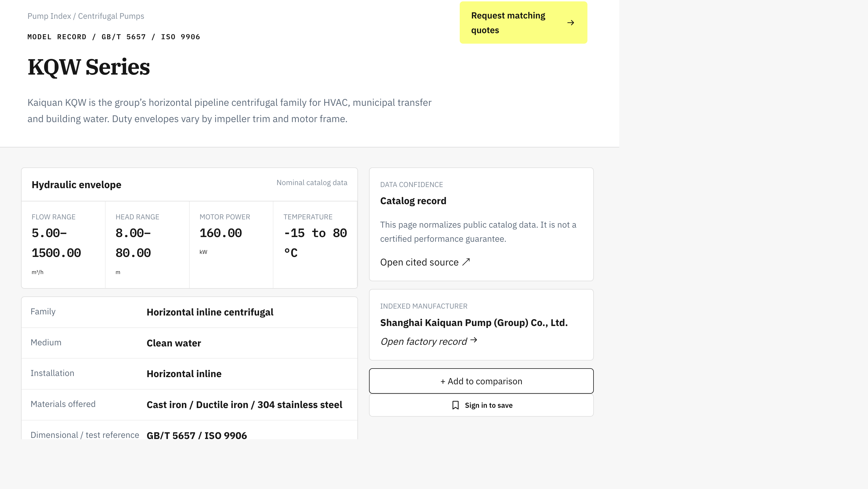Add this pump to comparison
This screenshot has width=868, height=489.
coord(481,381)
